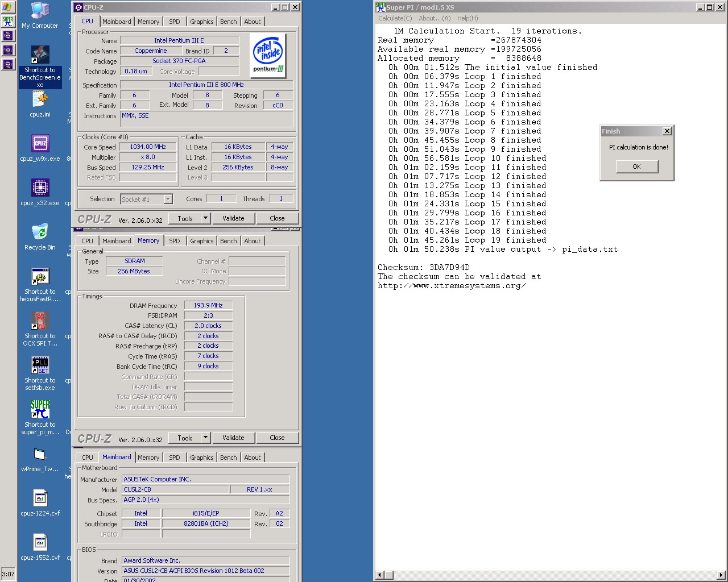Click Tools button in the top CPU-Z window
The height and width of the screenshot is (582, 728).
pos(185,218)
